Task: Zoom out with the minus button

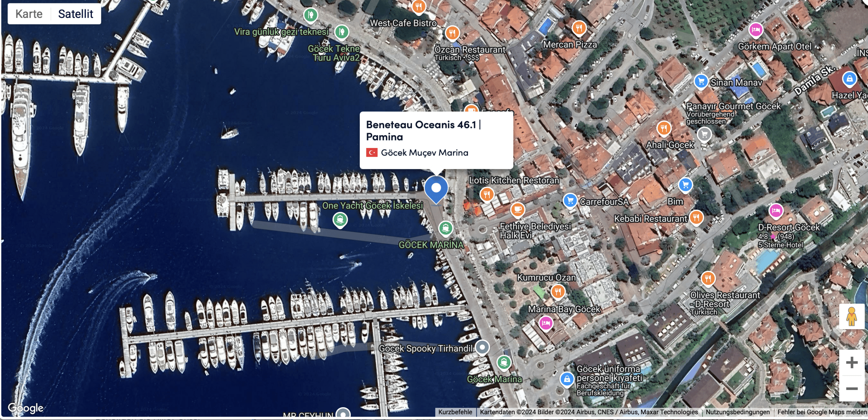Action: 852,388
